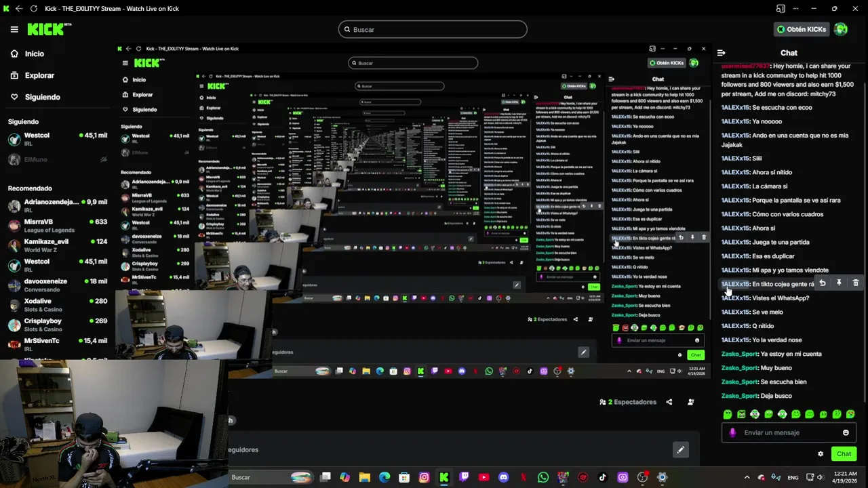Viewport: 868px width, 488px height.
Task: Click the Windows taskbar Buscar search box
Action: pos(271,477)
